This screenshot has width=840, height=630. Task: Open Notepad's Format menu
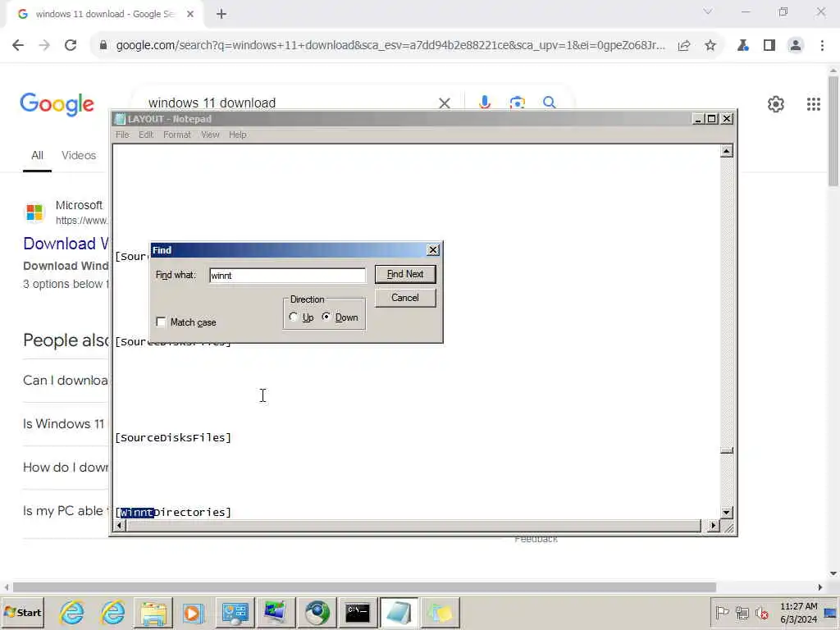pos(177,135)
